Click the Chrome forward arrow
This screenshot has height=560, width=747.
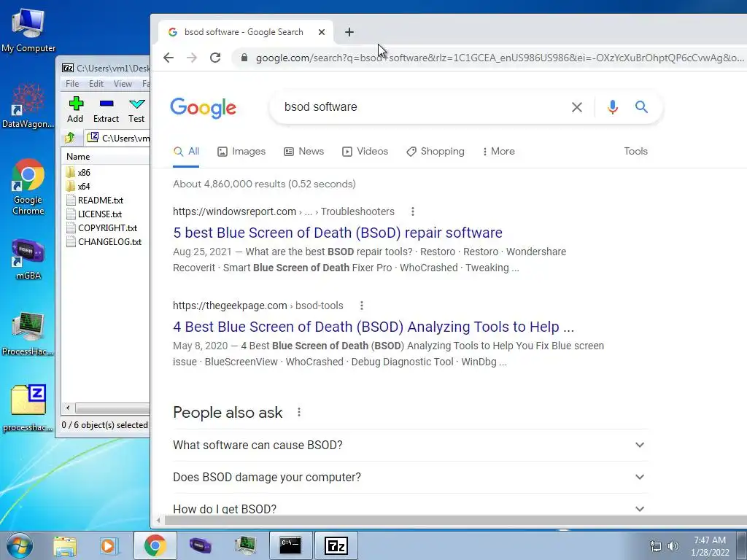pyautogui.click(x=192, y=58)
